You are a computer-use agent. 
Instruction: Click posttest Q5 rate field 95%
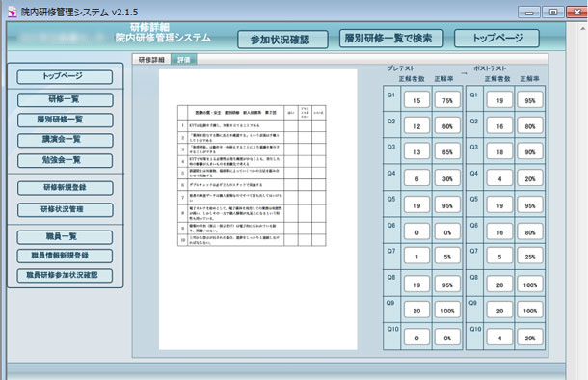(x=530, y=205)
